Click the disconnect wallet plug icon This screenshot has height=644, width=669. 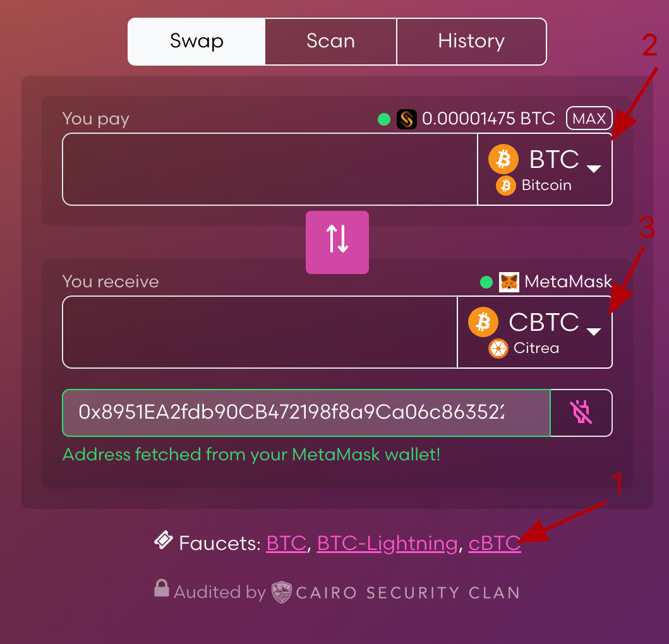(x=581, y=413)
